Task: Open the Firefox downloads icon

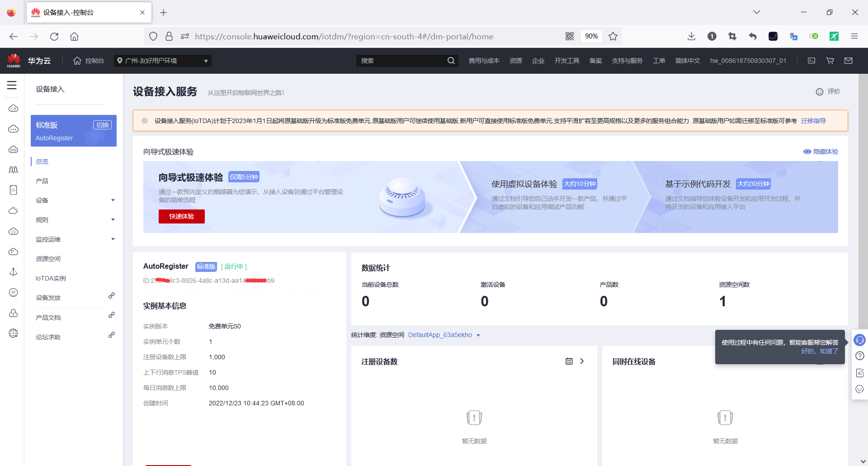Action: 691,36
